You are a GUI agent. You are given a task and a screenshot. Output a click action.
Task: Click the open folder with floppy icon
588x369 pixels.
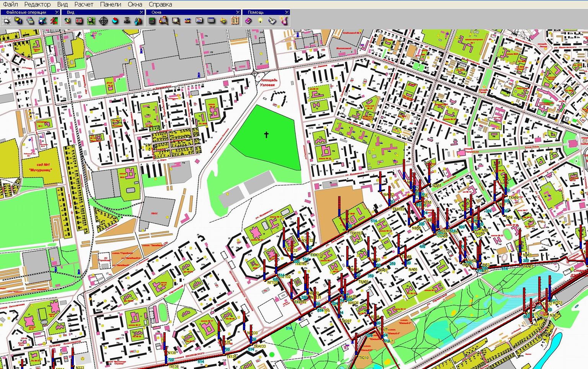[x=18, y=21]
